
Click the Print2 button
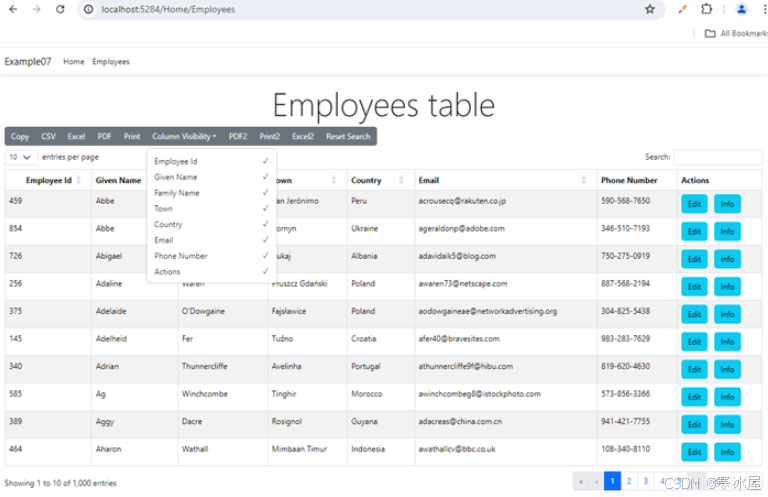[x=269, y=137]
